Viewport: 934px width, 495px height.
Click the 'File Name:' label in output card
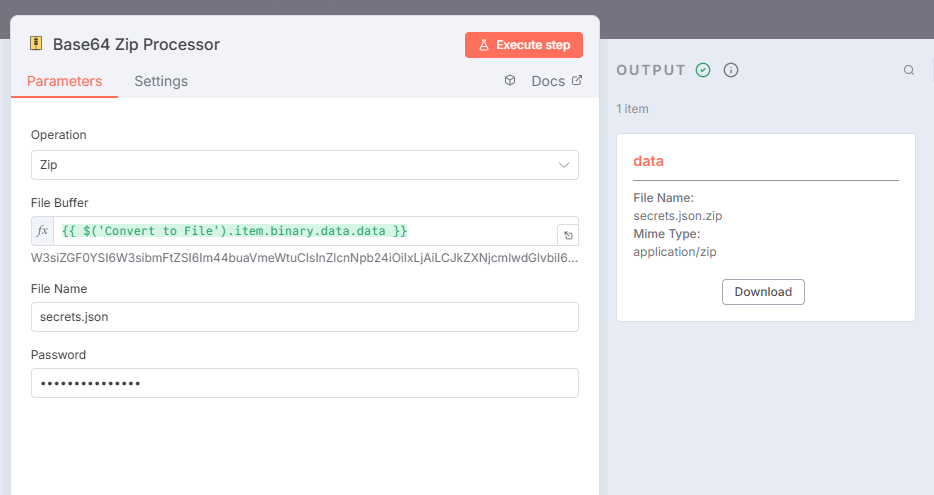tap(663, 198)
